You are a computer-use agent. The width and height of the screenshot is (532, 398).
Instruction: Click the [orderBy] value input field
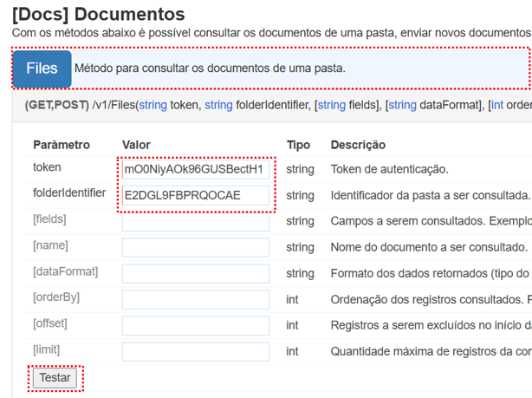coord(196,300)
